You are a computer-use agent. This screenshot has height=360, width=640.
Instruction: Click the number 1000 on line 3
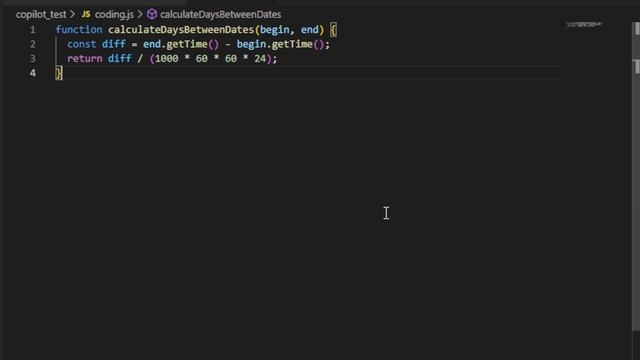(x=167, y=59)
